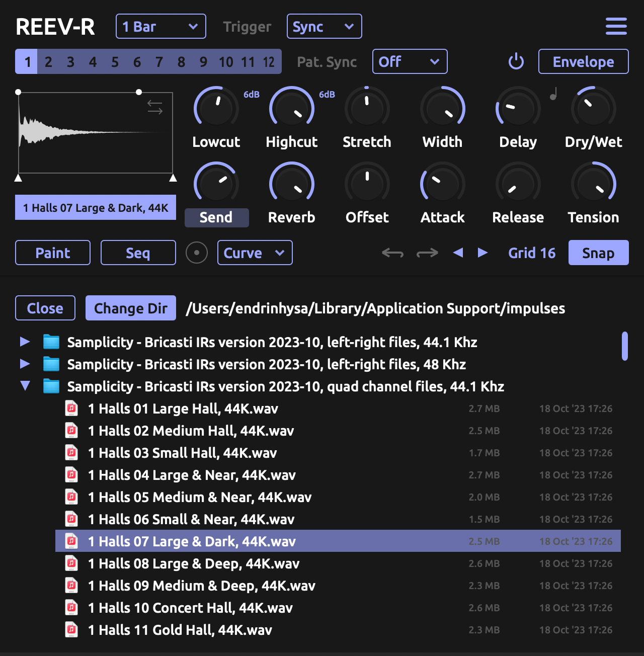Click the Change Dir button
644x656 pixels.
(131, 308)
